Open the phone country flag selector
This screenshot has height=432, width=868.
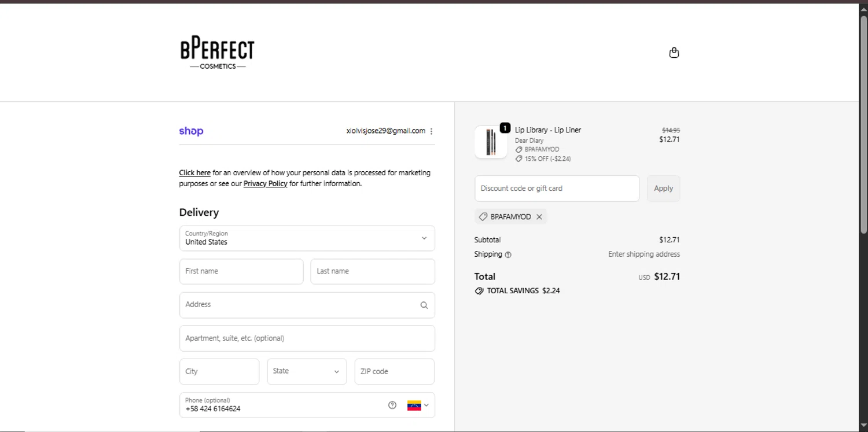418,405
